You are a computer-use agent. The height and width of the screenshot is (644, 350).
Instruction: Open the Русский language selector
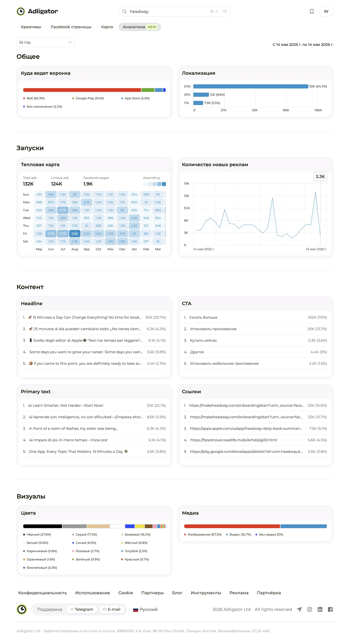pos(145,610)
